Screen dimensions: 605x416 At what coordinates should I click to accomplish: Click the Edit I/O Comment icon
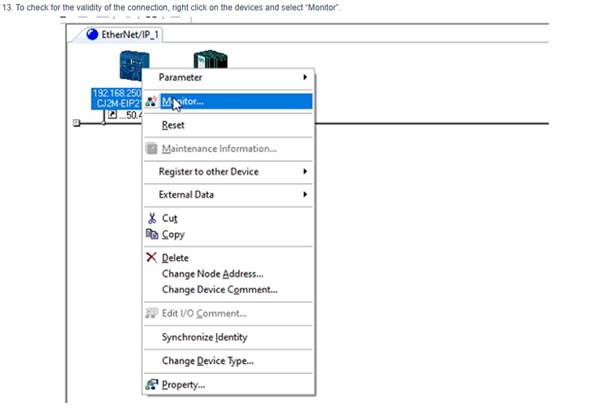152,313
